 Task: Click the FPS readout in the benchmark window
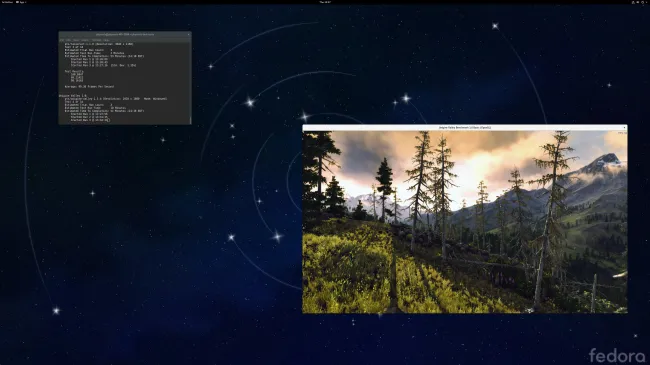(622, 133)
